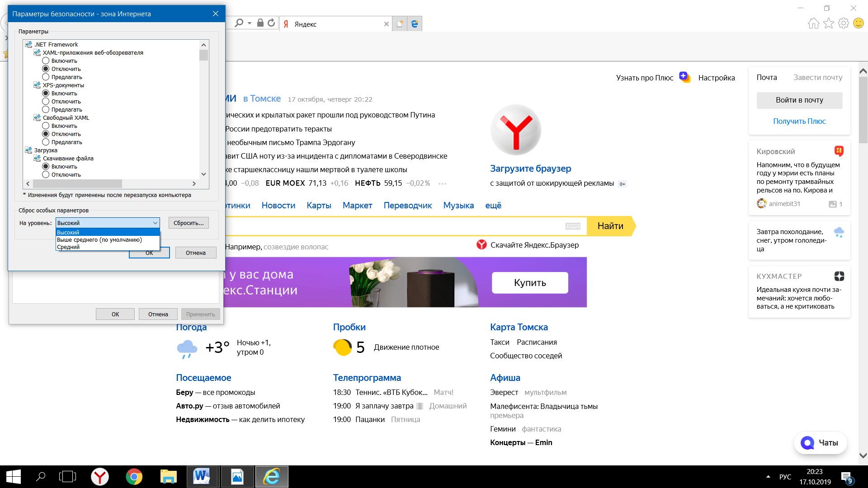Click the page vertical scrollbar thumb
Image resolution: width=868 pixels, height=488 pixels.
(x=863, y=110)
